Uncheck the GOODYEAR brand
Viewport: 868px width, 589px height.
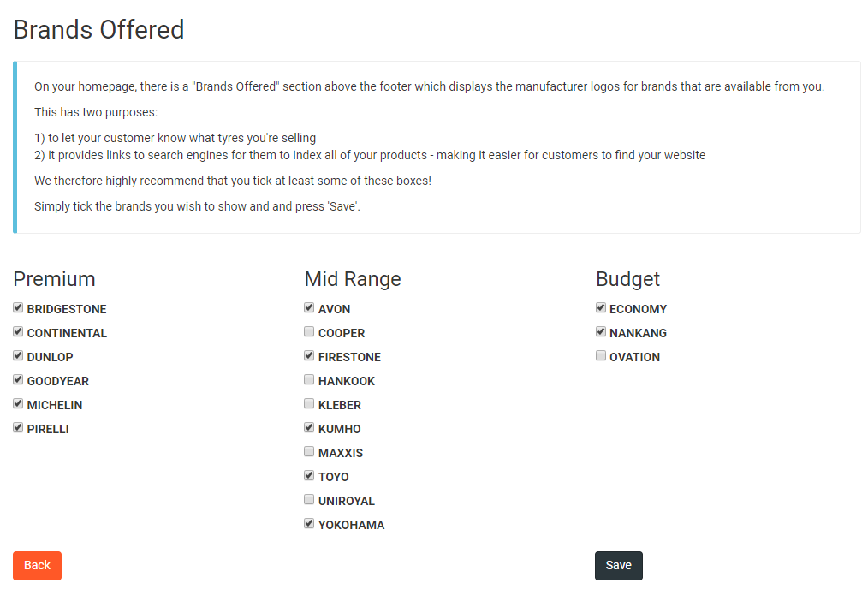pyautogui.click(x=18, y=380)
